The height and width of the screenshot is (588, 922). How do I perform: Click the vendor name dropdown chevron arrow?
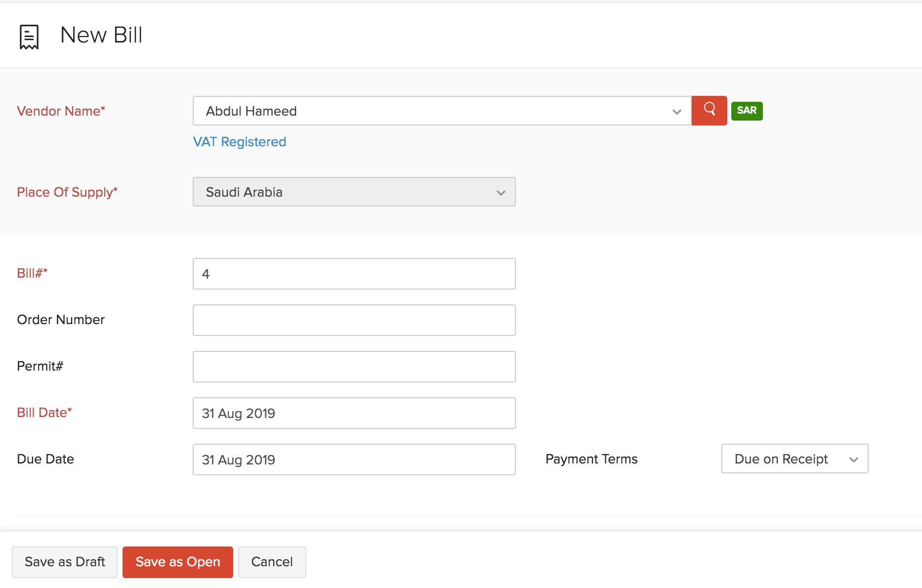tap(676, 112)
